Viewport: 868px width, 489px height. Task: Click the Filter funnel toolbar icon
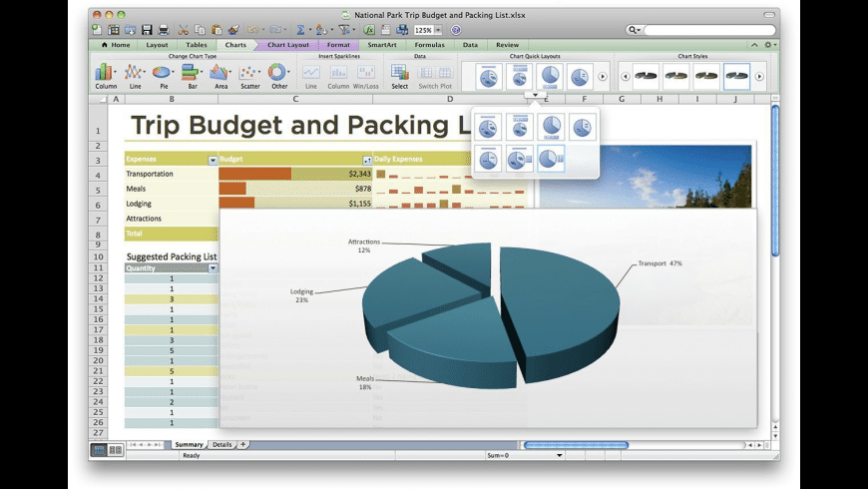click(344, 30)
